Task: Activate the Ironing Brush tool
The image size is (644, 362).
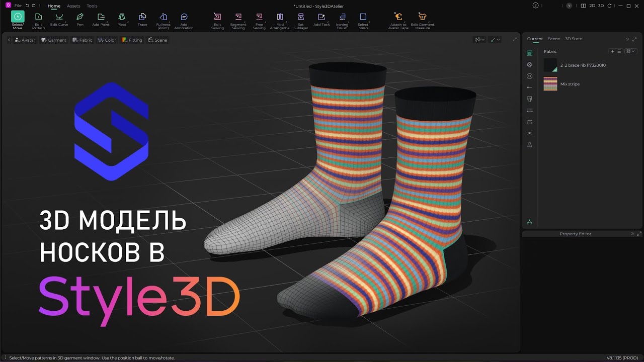Action: click(342, 21)
